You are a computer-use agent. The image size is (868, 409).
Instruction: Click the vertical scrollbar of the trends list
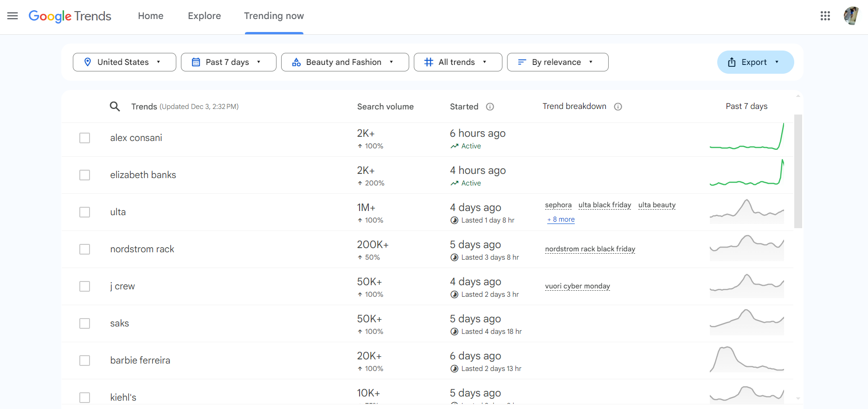798,172
